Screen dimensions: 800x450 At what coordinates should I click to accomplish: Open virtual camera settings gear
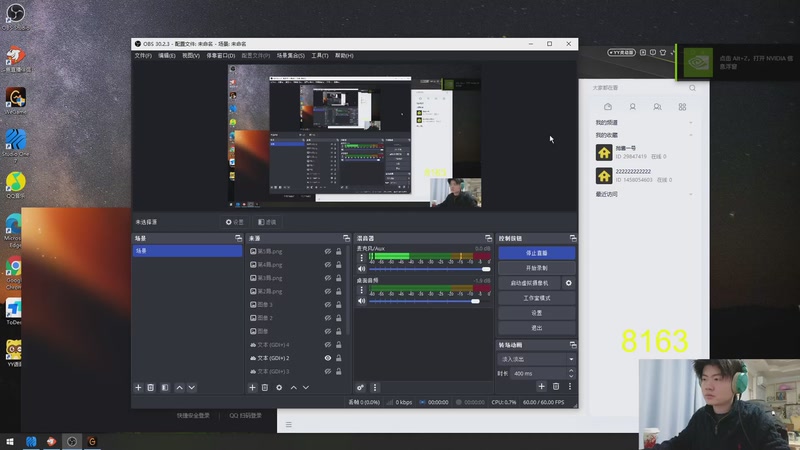(x=568, y=283)
